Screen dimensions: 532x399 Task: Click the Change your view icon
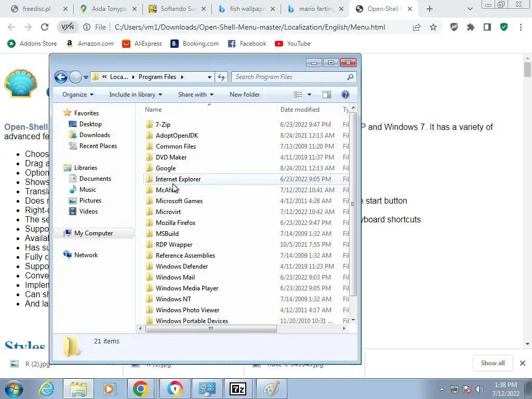(298, 95)
